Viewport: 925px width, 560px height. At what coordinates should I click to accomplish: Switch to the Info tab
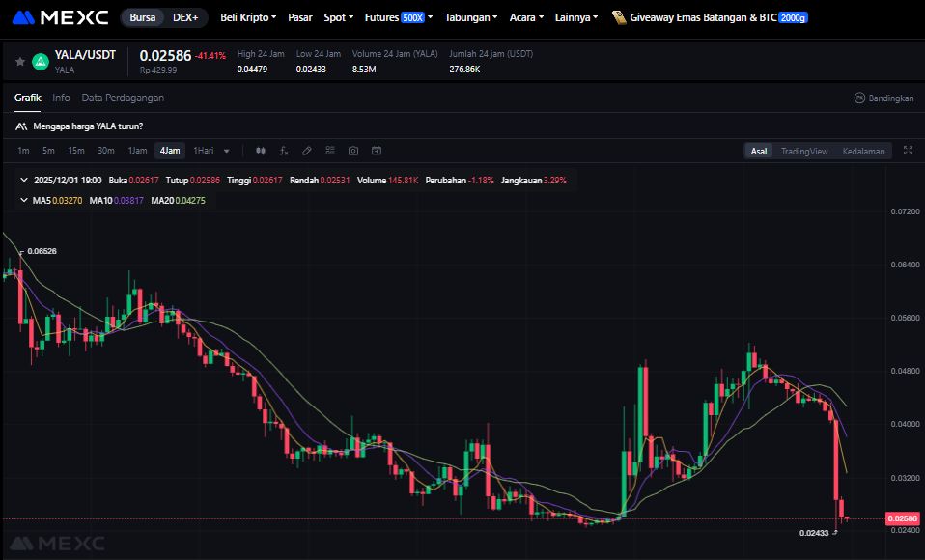point(61,98)
